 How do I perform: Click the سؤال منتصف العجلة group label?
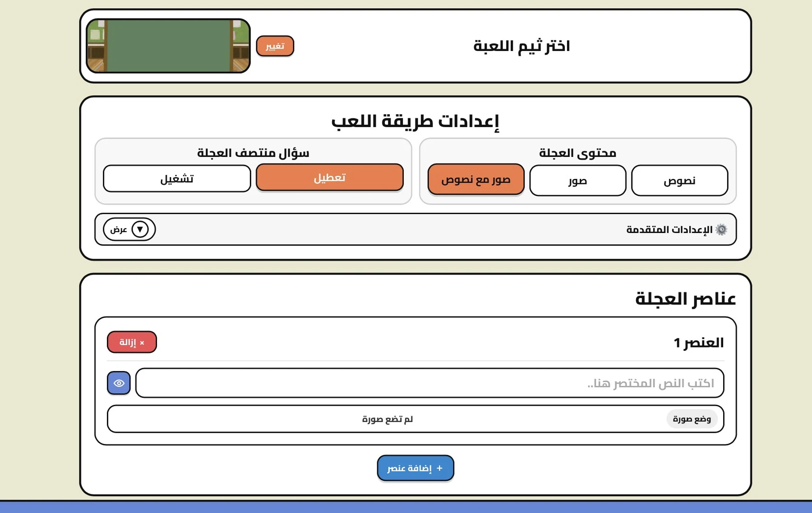point(253,153)
